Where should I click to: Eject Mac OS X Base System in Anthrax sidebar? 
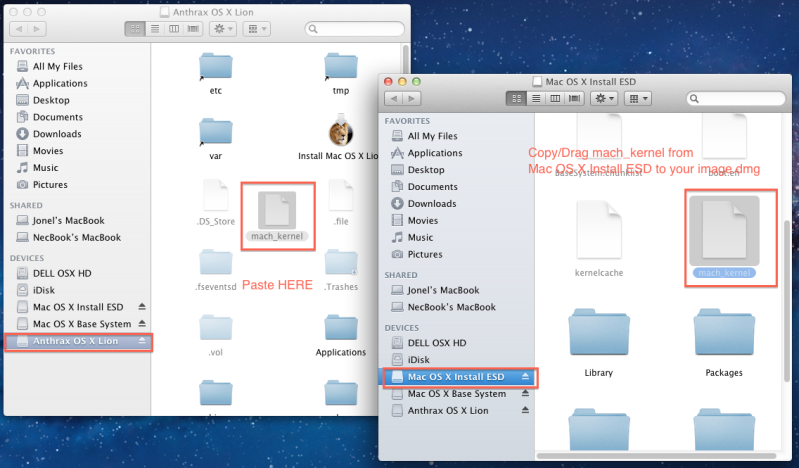(x=142, y=323)
